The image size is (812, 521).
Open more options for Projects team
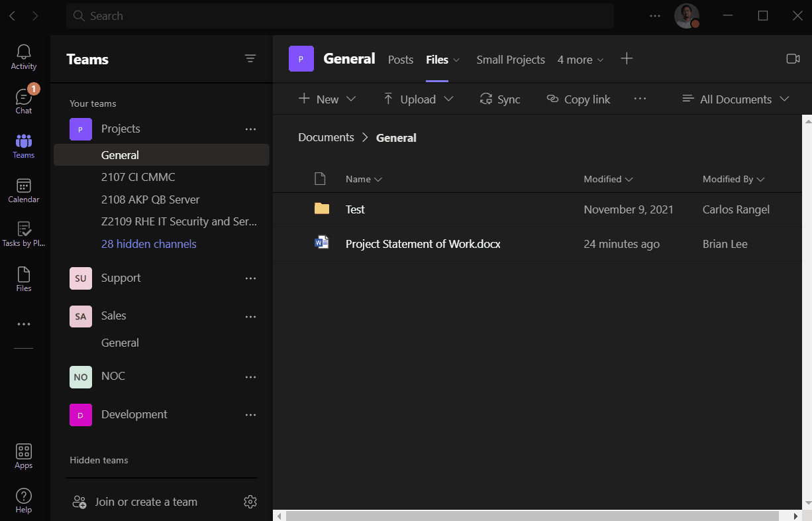coord(250,129)
